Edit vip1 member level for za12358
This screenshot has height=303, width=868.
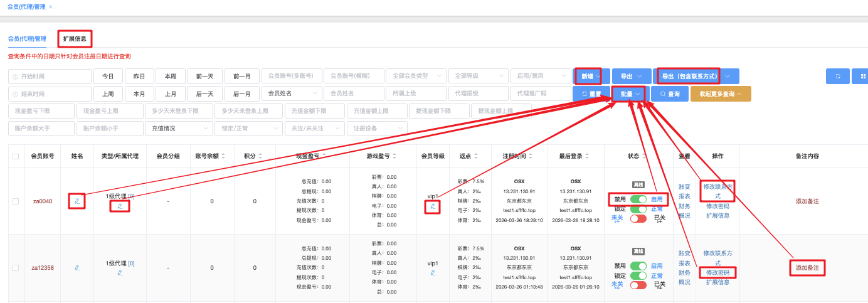click(432, 273)
